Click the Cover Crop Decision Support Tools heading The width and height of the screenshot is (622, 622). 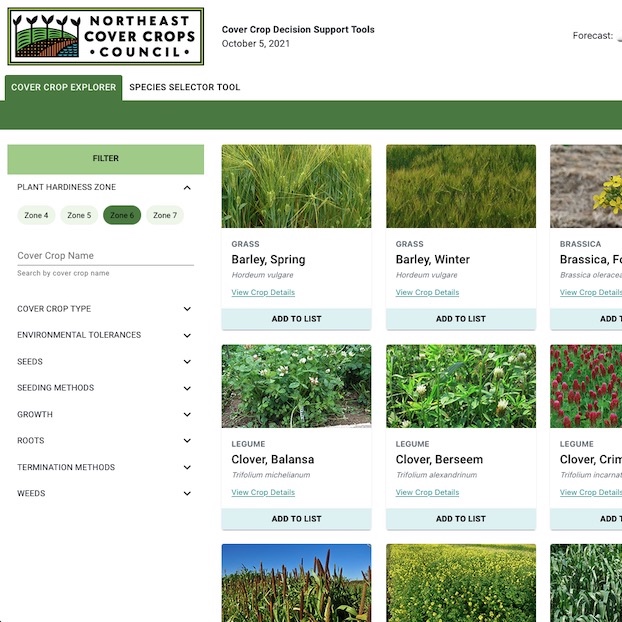click(x=298, y=29)
